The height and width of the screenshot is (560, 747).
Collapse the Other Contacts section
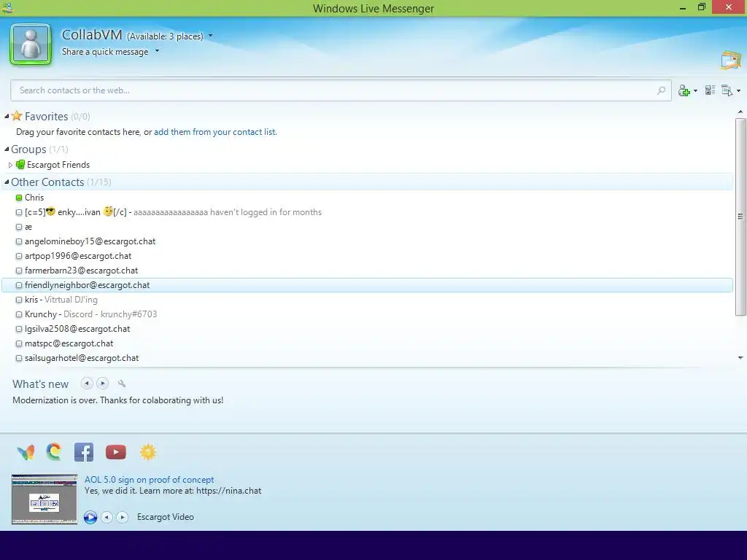(x=7, y=182)
